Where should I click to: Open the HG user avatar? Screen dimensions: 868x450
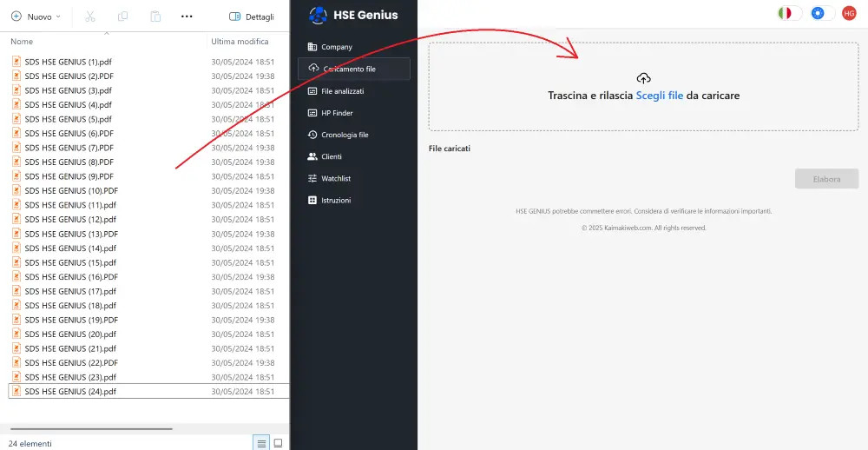[x=849, y=13]
